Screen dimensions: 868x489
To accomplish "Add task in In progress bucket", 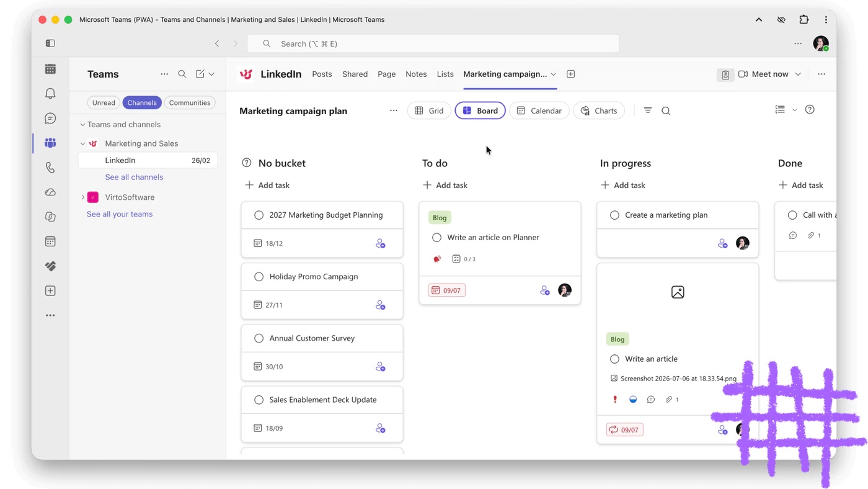I will click(623, 185).
